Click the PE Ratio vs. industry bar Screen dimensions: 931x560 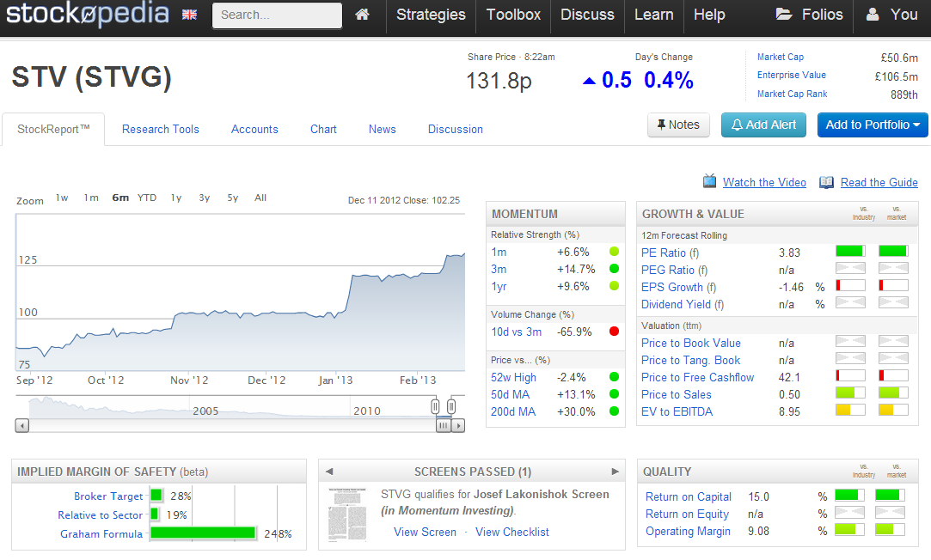point(850,251)
